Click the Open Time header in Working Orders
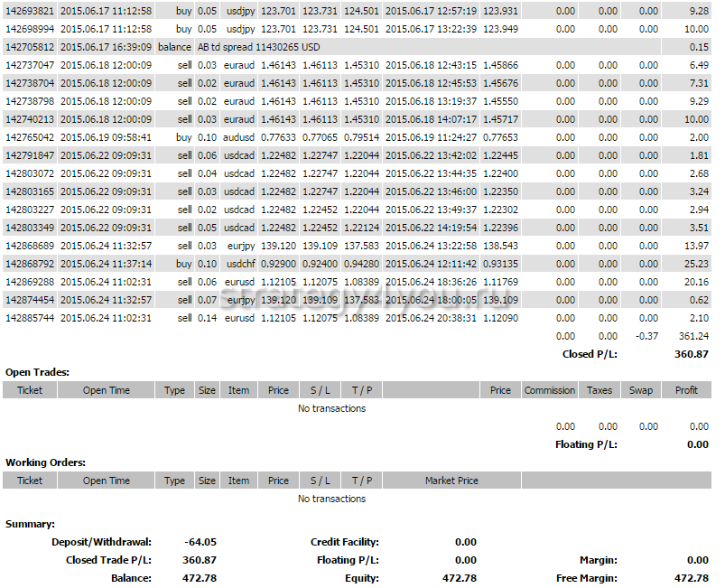 pos(107,481)
